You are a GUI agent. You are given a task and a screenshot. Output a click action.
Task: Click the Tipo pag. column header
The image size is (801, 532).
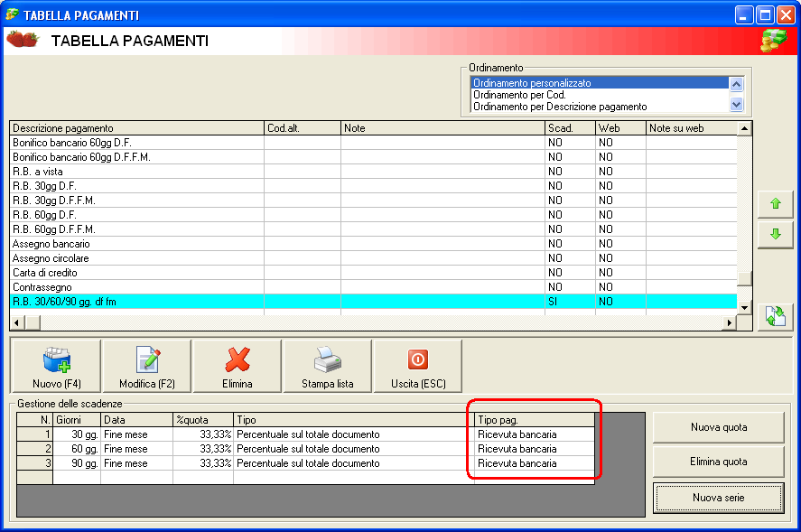coord(535,420)
